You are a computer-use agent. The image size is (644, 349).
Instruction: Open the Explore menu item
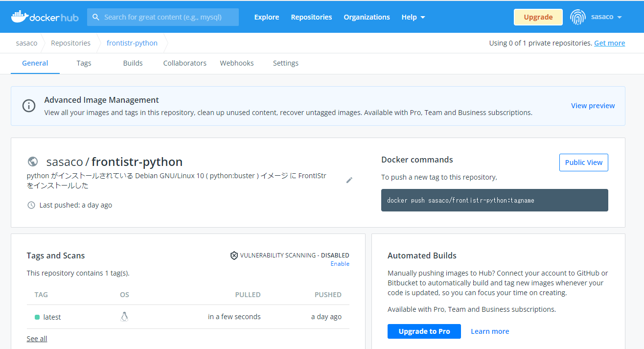[266, 17]
